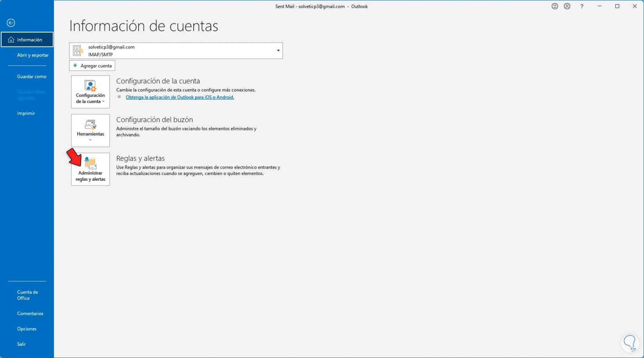Click the Configuración de la cuenta heading
This screenshot has width=644, height=358.
158,81
